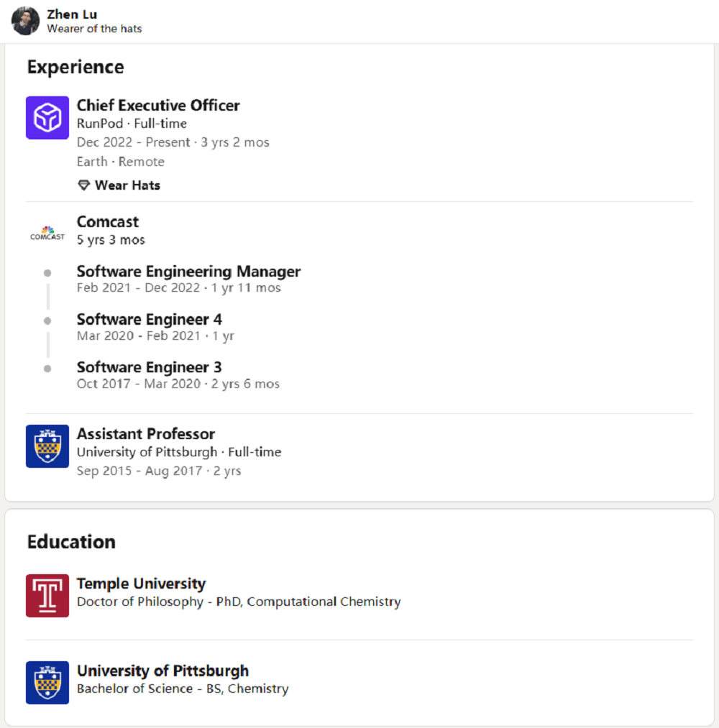The width and height of the screenshot is (719, 728).
Task: Click the University of Pittsburgh logo in Education
Action: (x=47, y=683)
